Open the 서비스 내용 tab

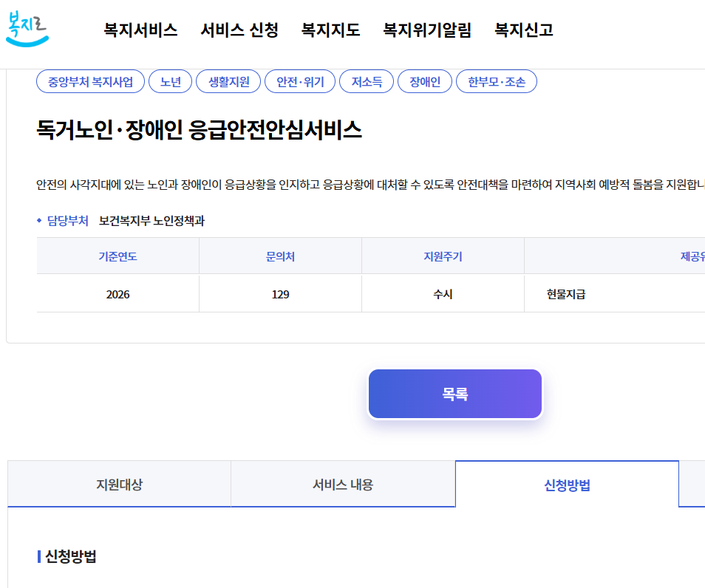(x=343, y=483)
